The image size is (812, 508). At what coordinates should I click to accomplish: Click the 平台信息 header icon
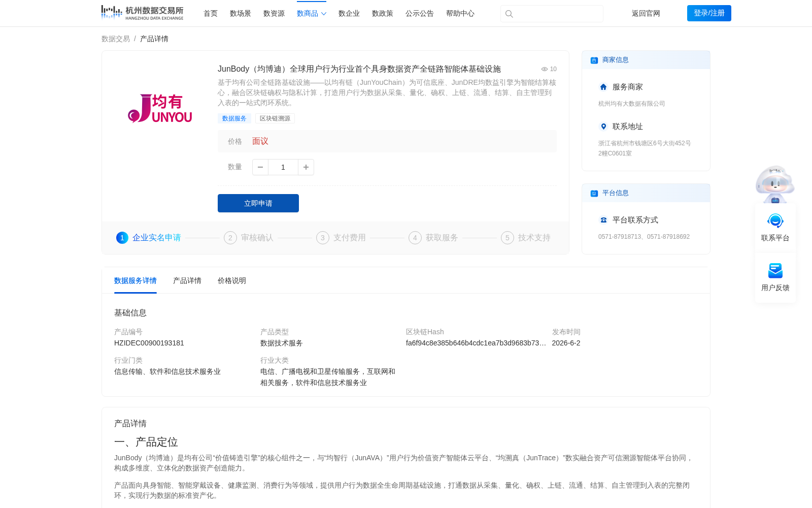[x=594, y=194]
